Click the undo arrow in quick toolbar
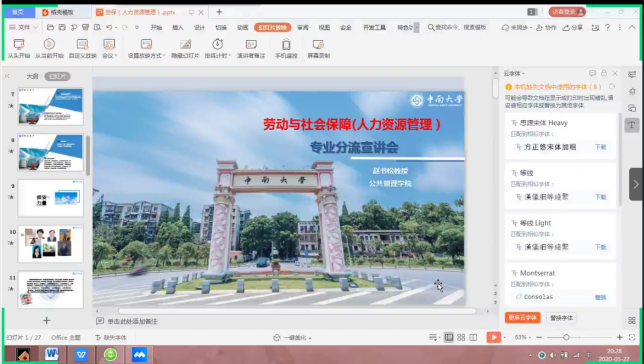The height and width of the screenshot is (364, 644). (109, 28)
